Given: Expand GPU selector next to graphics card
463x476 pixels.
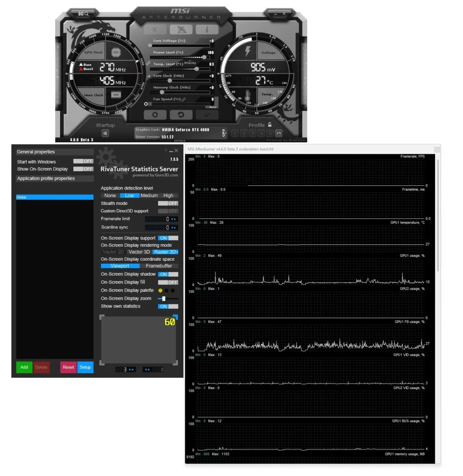Looking at the screenshot, I should [x=223, y=133].
